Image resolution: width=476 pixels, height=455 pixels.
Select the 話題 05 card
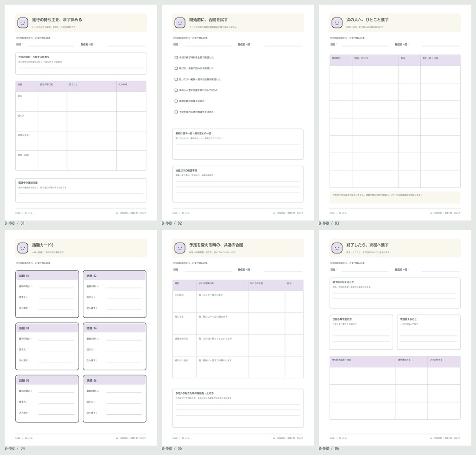pos(47,399)
